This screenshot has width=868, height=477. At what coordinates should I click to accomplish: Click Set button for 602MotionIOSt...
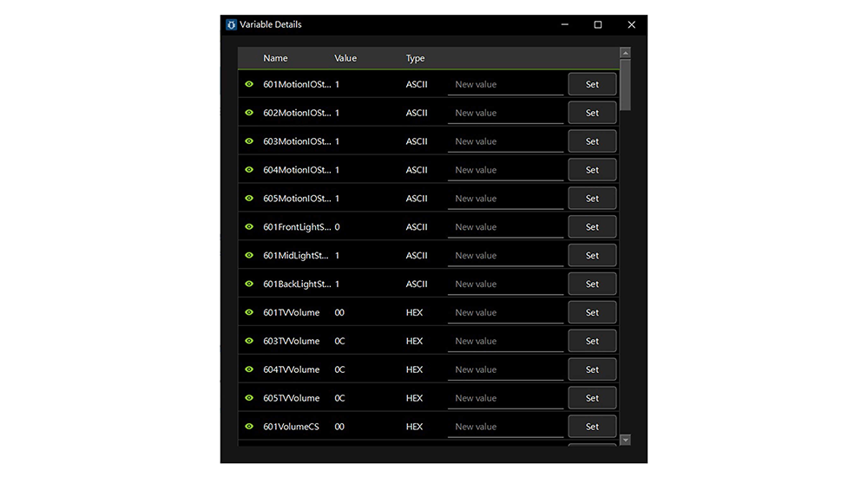[592, 113]
